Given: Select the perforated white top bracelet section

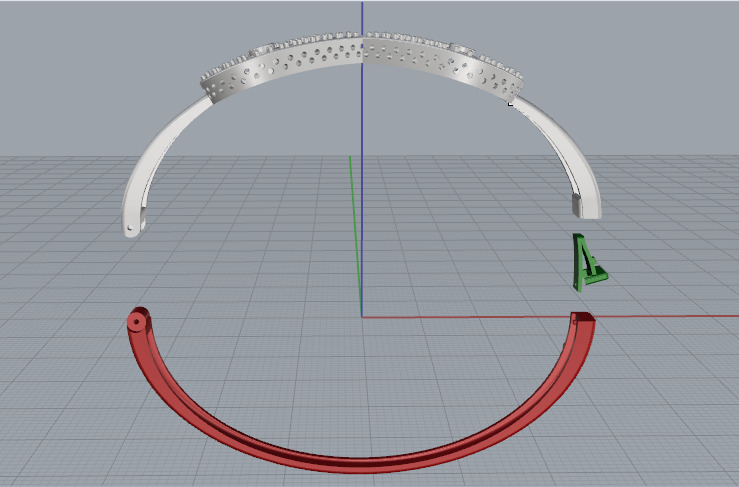Looking at the screenshot, I should 362,50.
